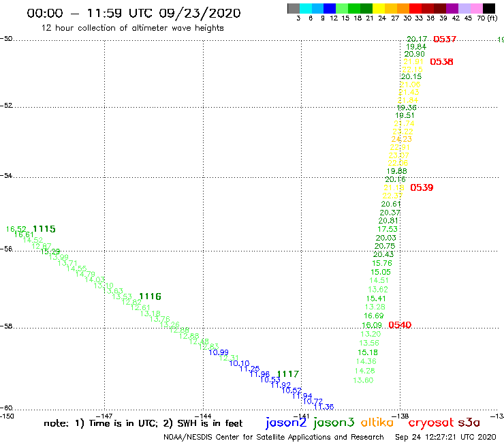Click the blue reading 11.36
Screen dimensions: 504x443
click(324, 407)
